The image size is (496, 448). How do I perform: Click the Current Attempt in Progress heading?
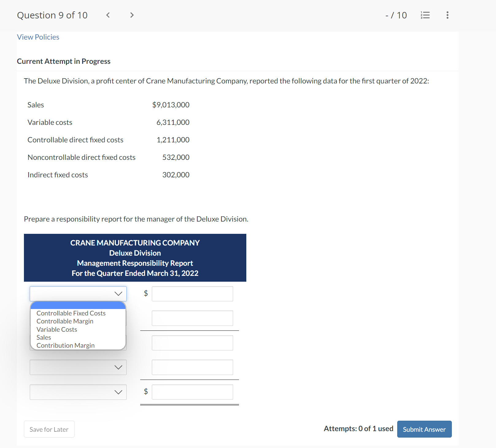tap(64, 61)
